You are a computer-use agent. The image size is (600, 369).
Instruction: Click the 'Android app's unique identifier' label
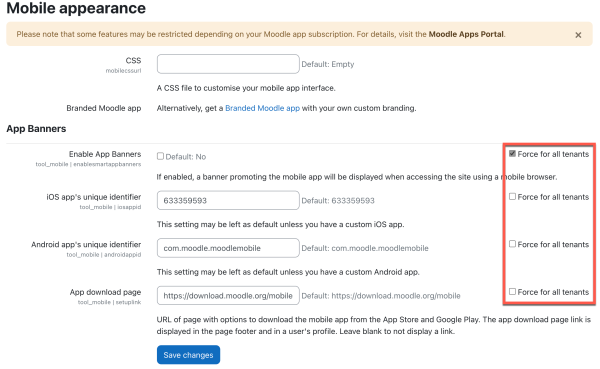pos(86,244)
